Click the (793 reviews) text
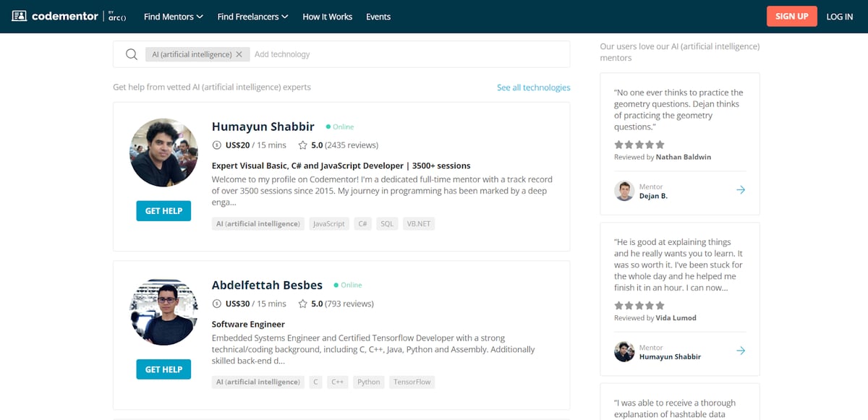 click(349, 304)
